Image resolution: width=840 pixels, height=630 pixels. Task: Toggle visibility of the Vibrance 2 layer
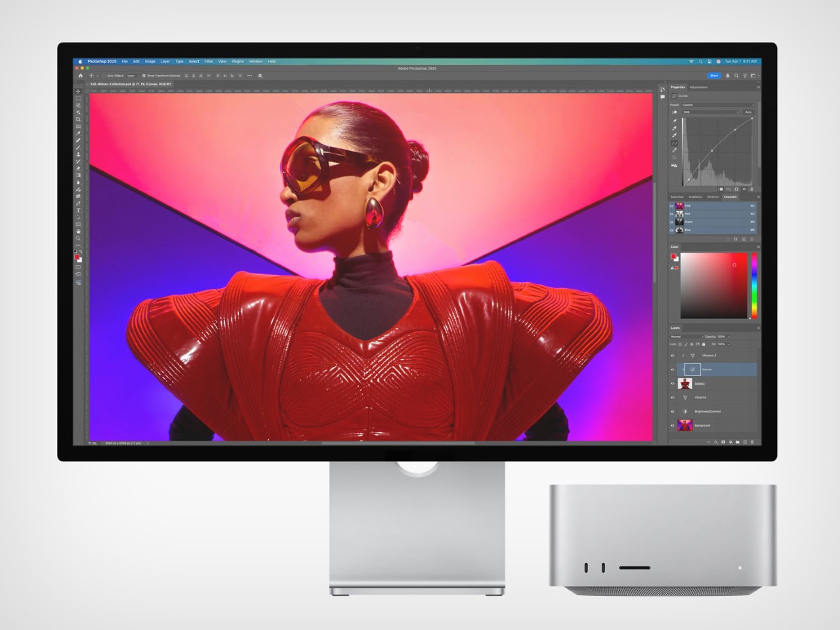(x=673, y=355)
